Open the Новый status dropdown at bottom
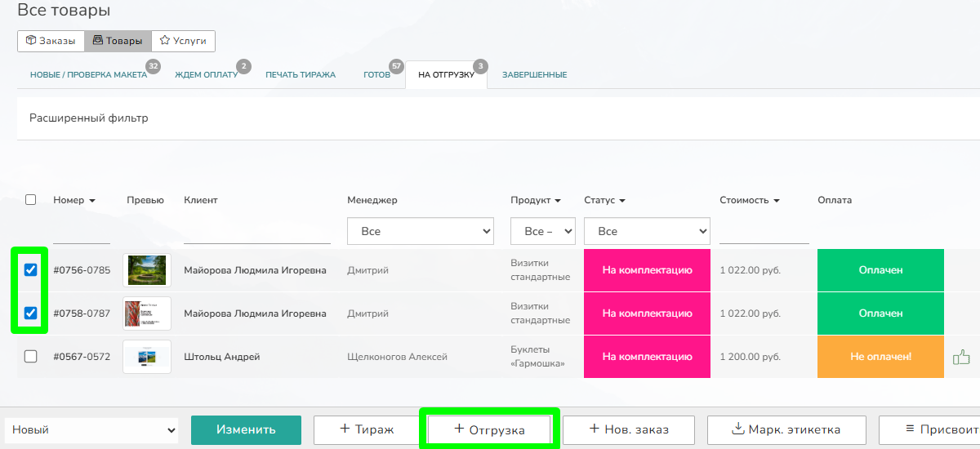 coord(91,429)
